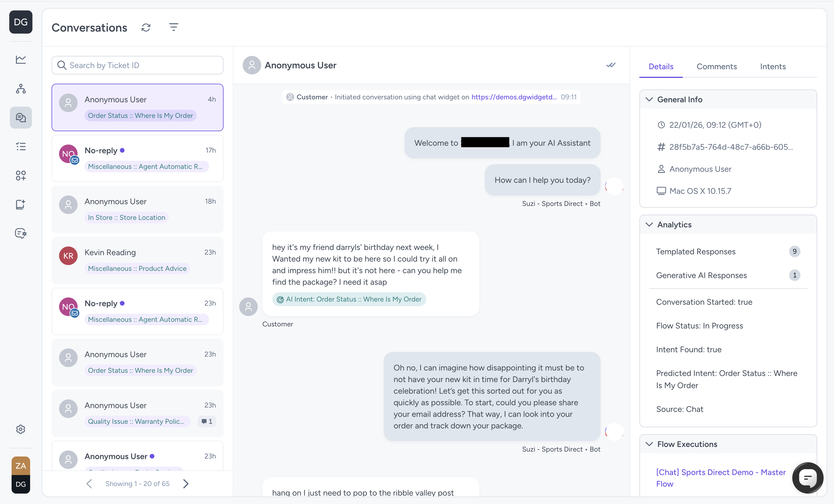Go to next page of conversations
Image resolution: width=834 pixels, height=504 pixels.
point(186,483)
